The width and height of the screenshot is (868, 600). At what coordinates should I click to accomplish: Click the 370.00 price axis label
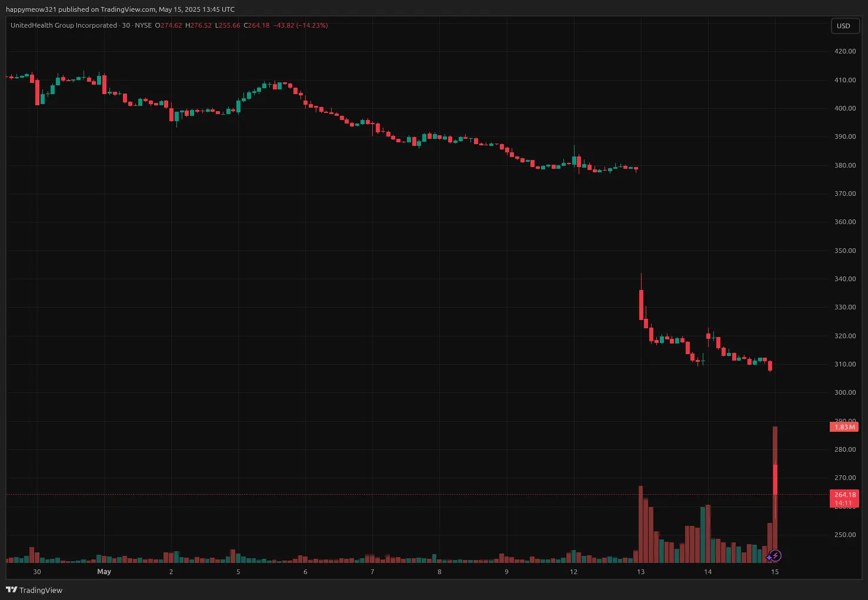point(845,194)
